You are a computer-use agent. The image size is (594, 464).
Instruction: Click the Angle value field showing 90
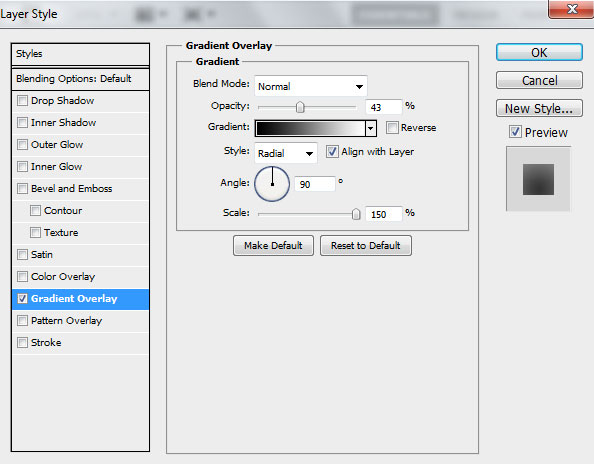[315, 184]
